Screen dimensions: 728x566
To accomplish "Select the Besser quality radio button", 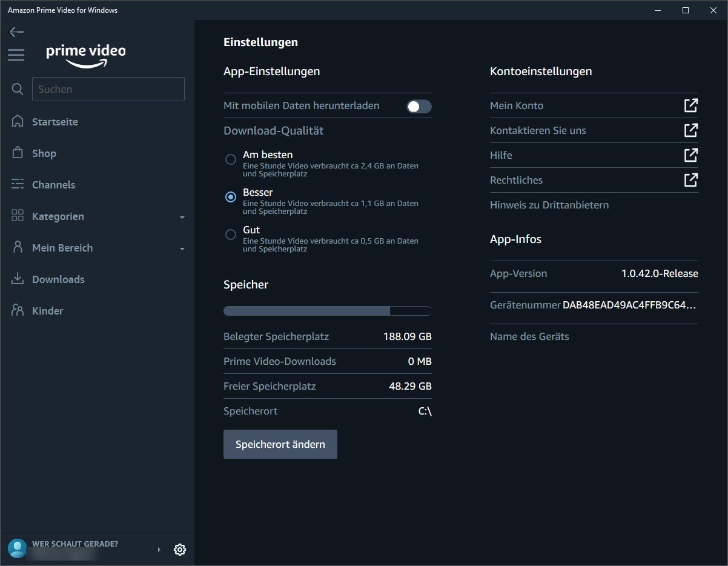I will click(x=230, y=197).
